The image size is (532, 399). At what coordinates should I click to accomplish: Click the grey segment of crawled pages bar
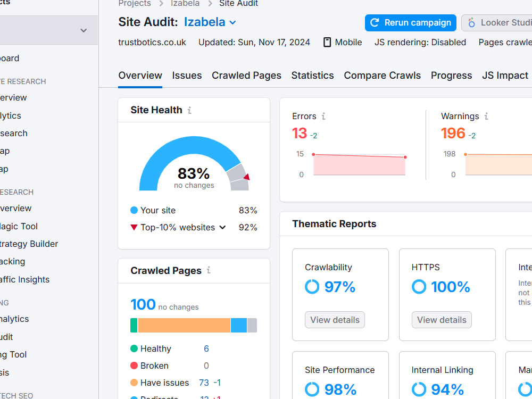pos(252,326)
